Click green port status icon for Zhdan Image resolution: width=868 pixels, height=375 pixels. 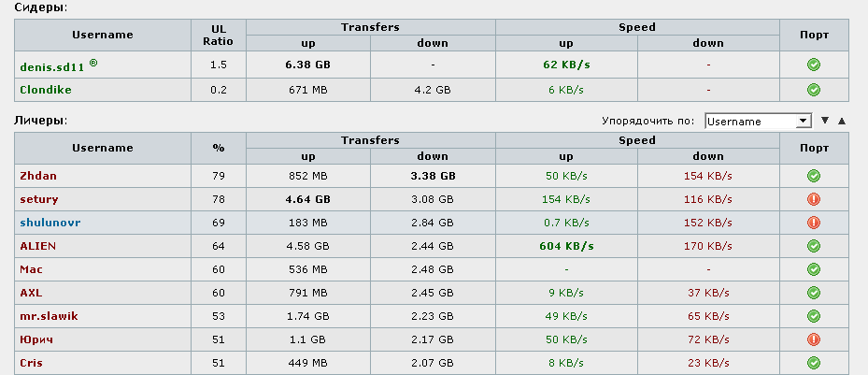813,176
